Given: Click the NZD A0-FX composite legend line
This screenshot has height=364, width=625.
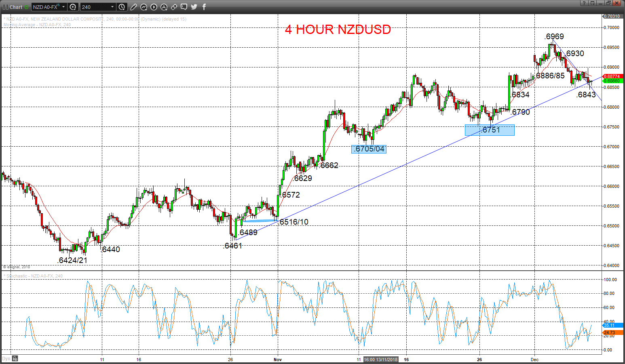Looking at the screenshot, I should tap(95, 19).
